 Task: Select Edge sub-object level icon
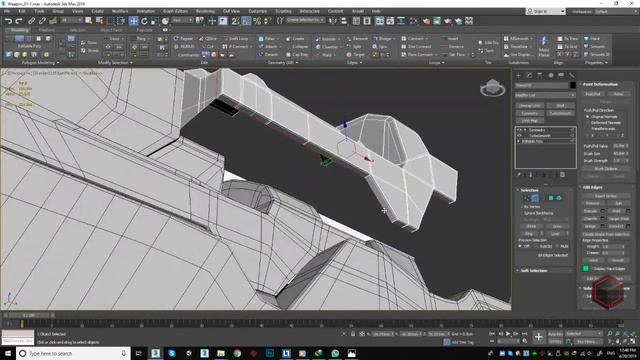[x=535, y=198]
